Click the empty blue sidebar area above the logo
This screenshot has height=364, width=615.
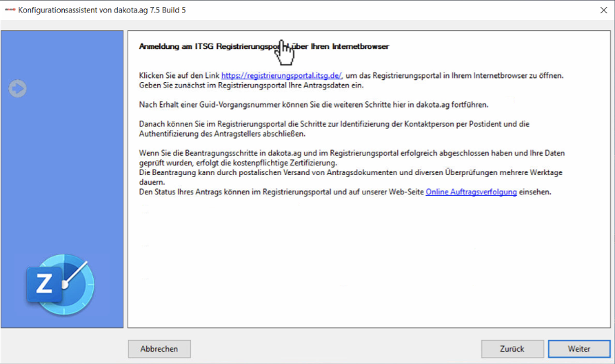pyautogui.click(x=62, y=172)
